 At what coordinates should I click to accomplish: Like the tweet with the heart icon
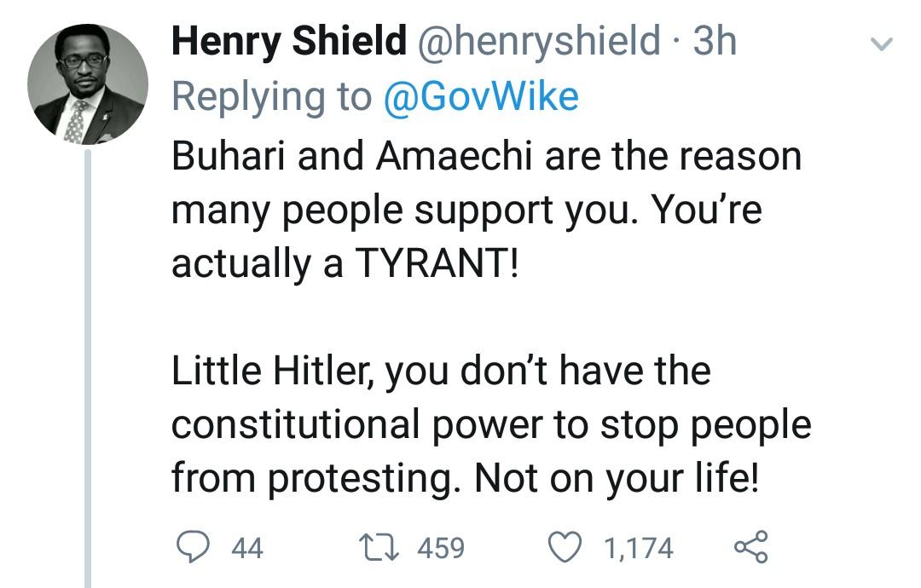point(563,546)
